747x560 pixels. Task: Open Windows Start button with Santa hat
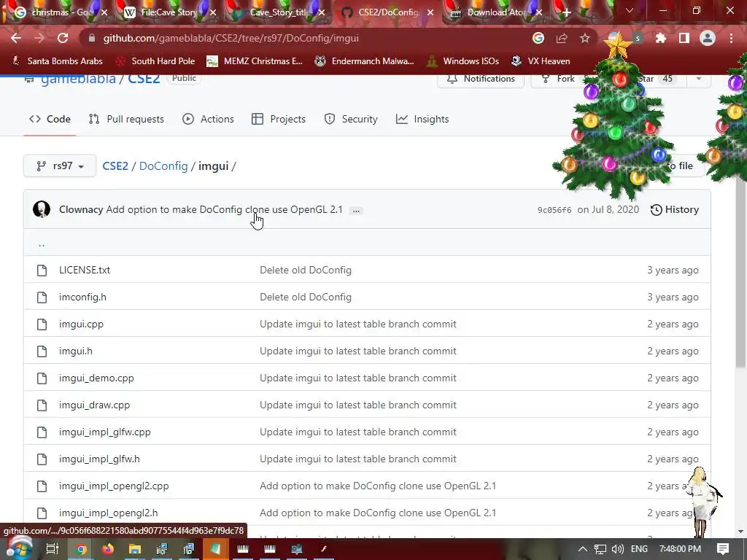pos(19,549)
